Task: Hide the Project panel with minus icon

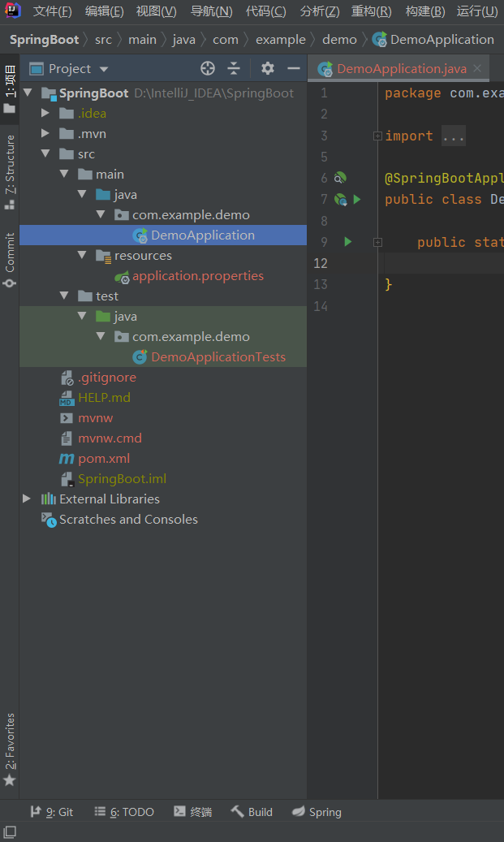Action: click(x=294, y=68)
